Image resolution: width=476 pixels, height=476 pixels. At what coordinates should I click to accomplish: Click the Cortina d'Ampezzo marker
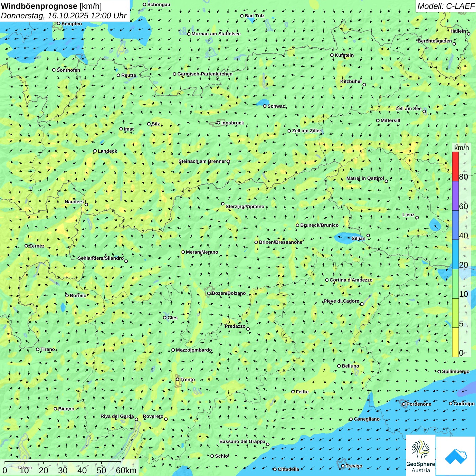[x=327, y=280]
